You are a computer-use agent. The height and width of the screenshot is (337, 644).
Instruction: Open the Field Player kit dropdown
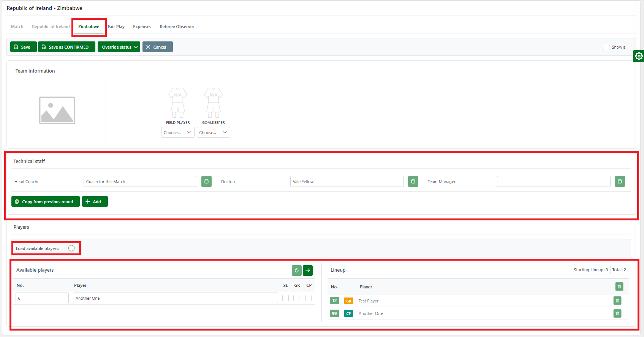tap(177, 133)
